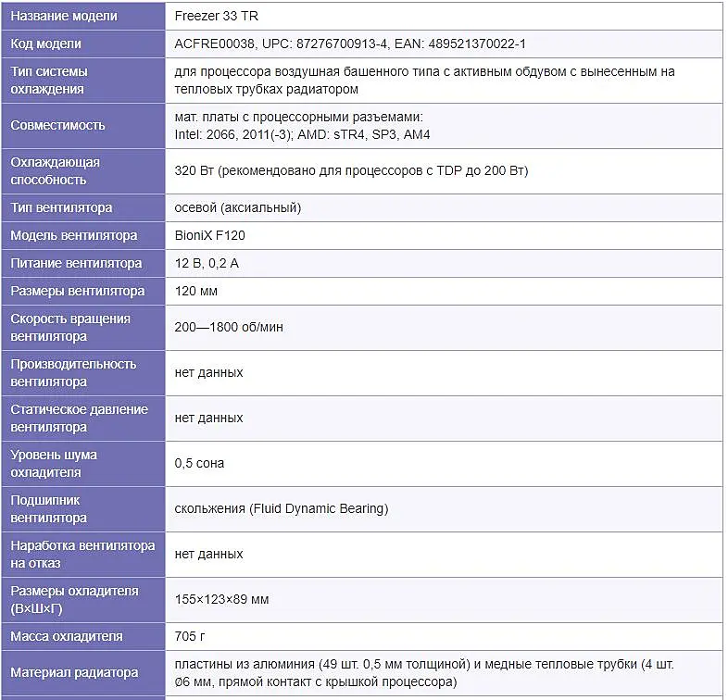
Task: Select 'Статическое давление вентилятора' label
Action: pyautogui.click(x=79, y=419)
